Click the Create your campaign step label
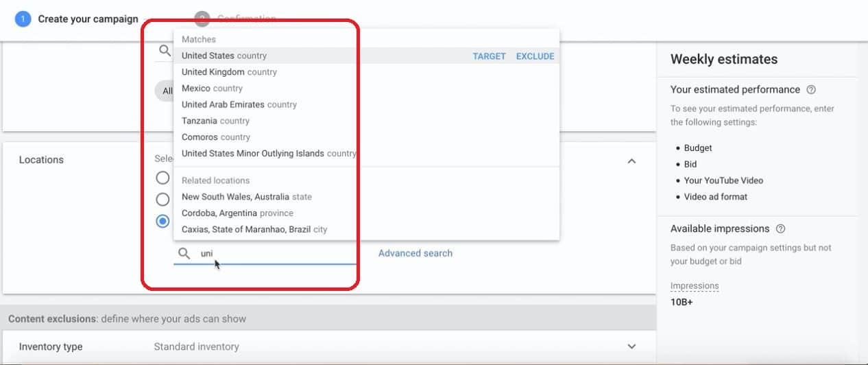The height and width of the screenshot is (365, 868). [x=88, y=19]
